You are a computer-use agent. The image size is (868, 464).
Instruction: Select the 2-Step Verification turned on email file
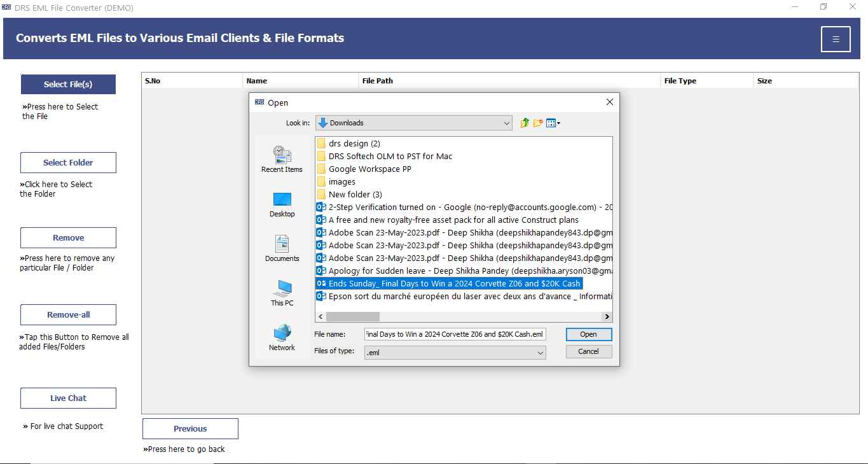[x=464, y=207]
